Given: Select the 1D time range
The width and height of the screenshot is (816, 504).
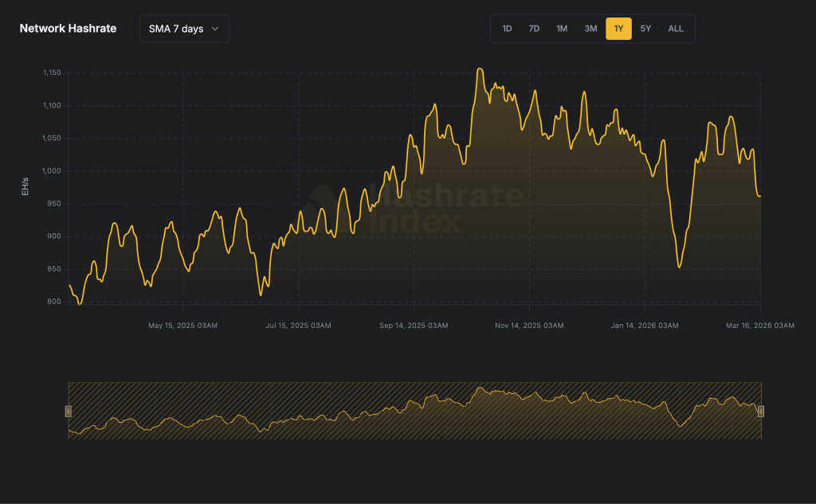Looking at the screenshot, I should pyautogui.click(x=507, y=29).
